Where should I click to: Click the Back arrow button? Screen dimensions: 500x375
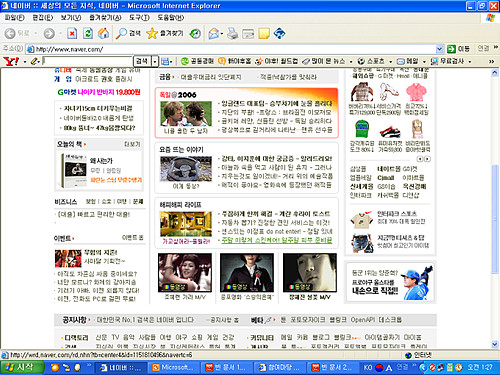tap(17, 33)
